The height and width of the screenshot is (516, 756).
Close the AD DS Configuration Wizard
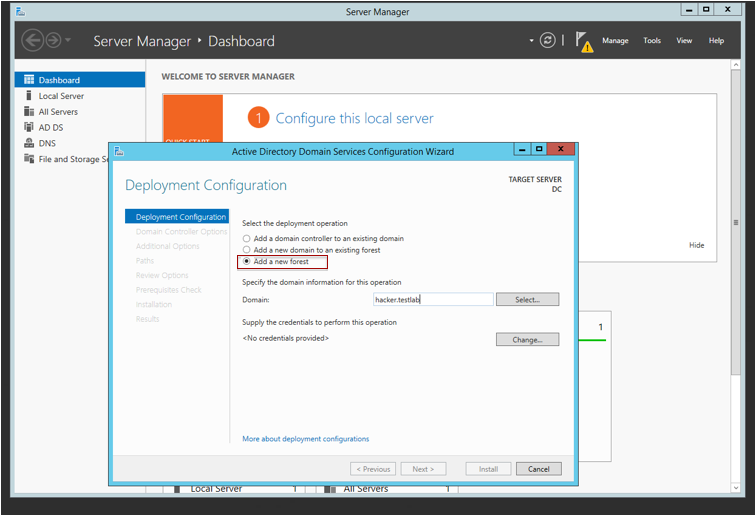pos(560,149)
